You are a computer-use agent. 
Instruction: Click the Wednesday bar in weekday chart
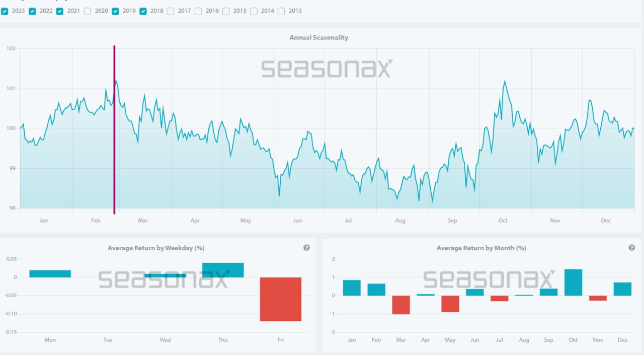pyautogui.click(x=165, y=275)
